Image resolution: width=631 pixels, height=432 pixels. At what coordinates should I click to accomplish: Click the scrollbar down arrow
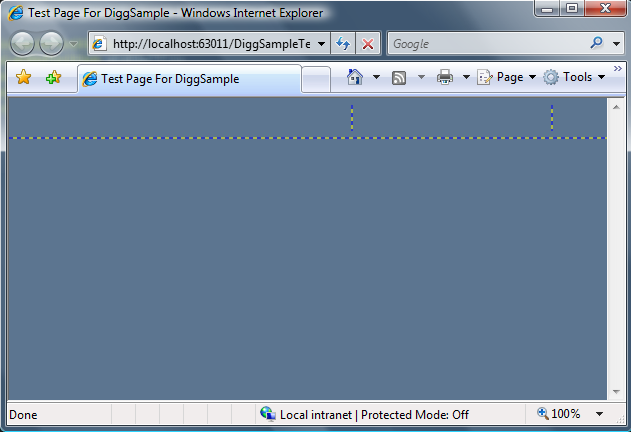coord(616,391)
